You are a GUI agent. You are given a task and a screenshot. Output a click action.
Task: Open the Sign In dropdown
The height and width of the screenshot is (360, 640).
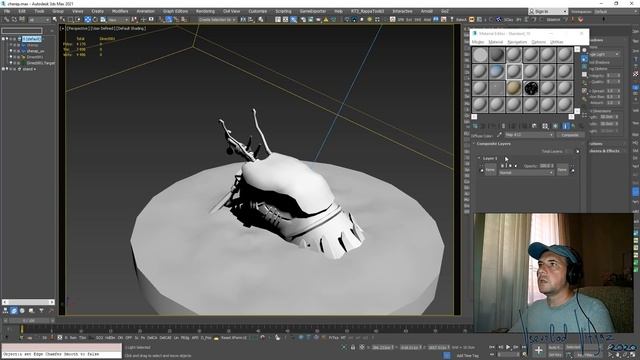click(547, 11)
